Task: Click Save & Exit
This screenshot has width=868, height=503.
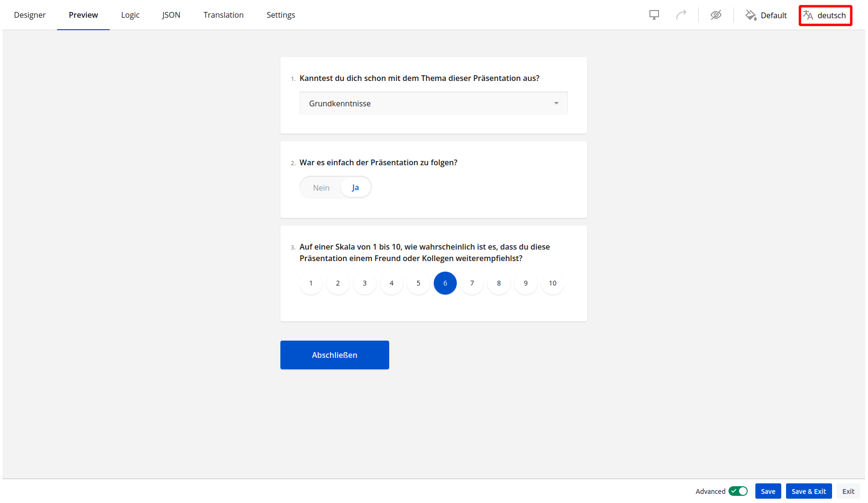Action: [x=809, y=491]
